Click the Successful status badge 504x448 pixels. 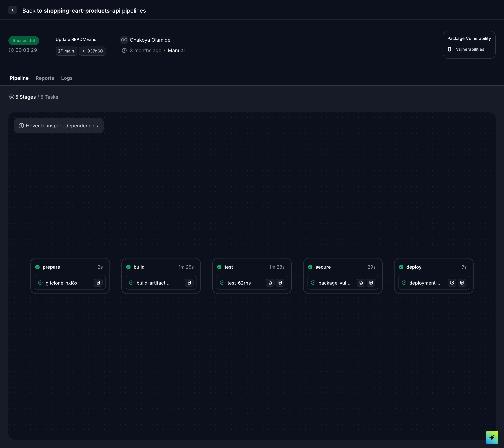pyautogui.click(x=24, y=40)
